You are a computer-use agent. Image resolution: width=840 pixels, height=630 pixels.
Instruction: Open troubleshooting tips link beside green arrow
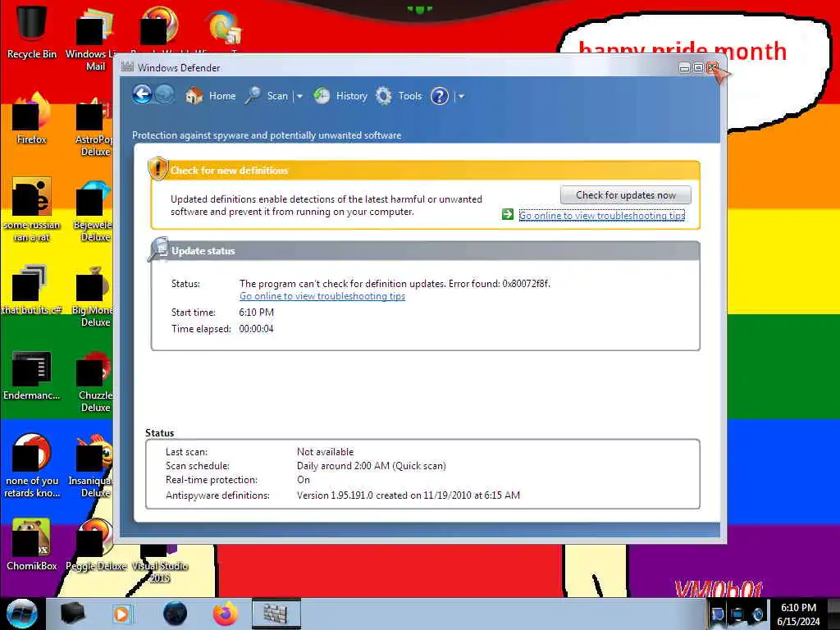(602, 216)
